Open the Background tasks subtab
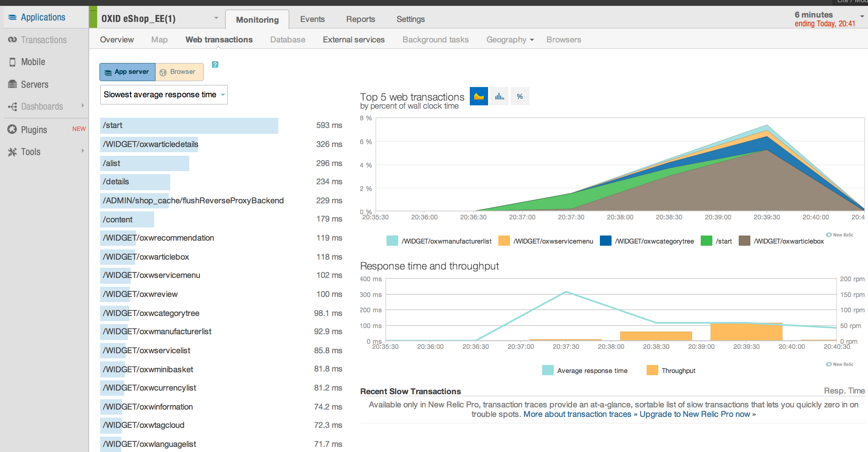 435,39
